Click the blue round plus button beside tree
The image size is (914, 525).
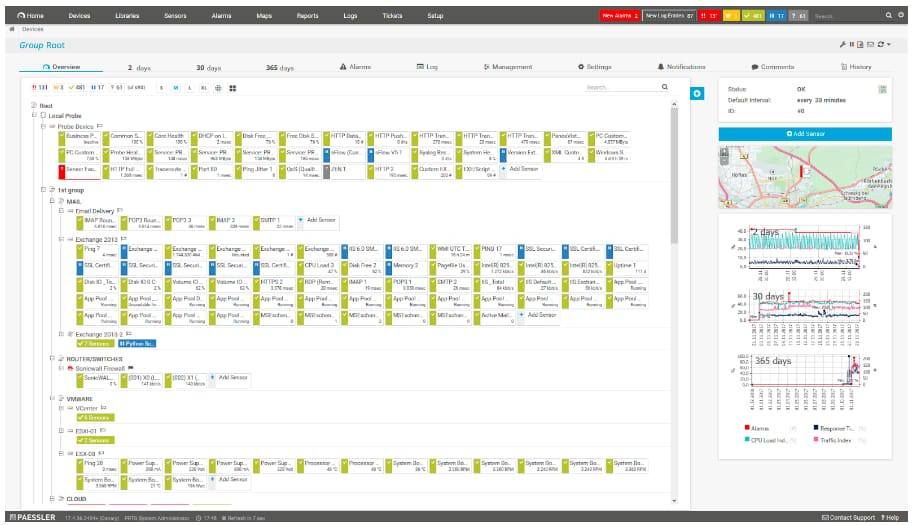pos(697,93)
